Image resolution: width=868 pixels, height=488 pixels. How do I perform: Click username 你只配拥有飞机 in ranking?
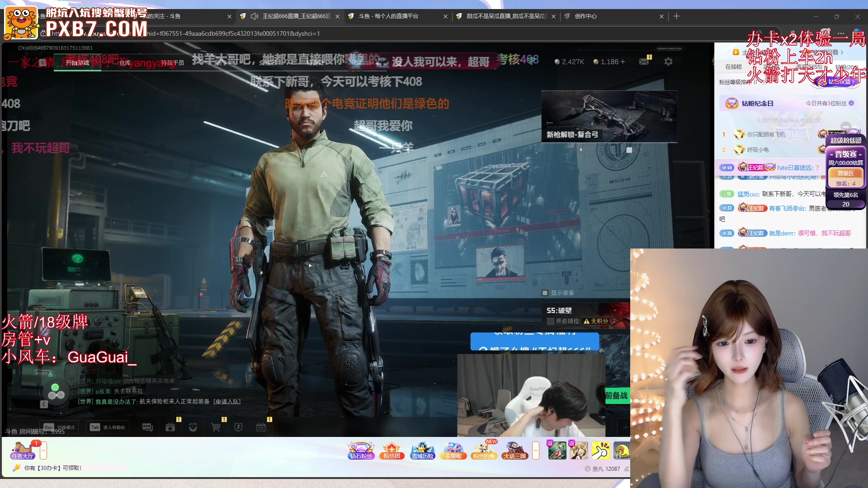[x=766, y=135]
